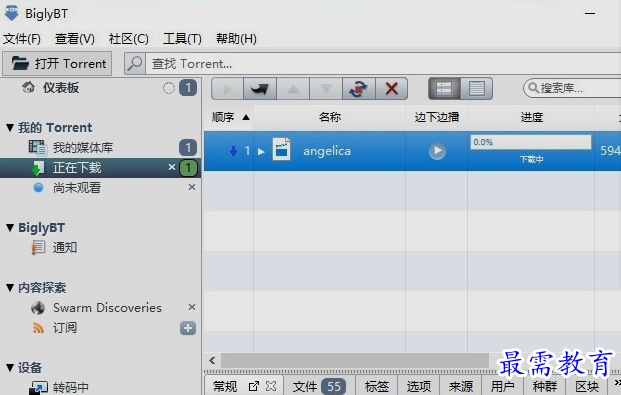The height and width of the screenshot is (395, 621).
Task: Click the 打开 Torrent button
Action: tap(57, 63)
